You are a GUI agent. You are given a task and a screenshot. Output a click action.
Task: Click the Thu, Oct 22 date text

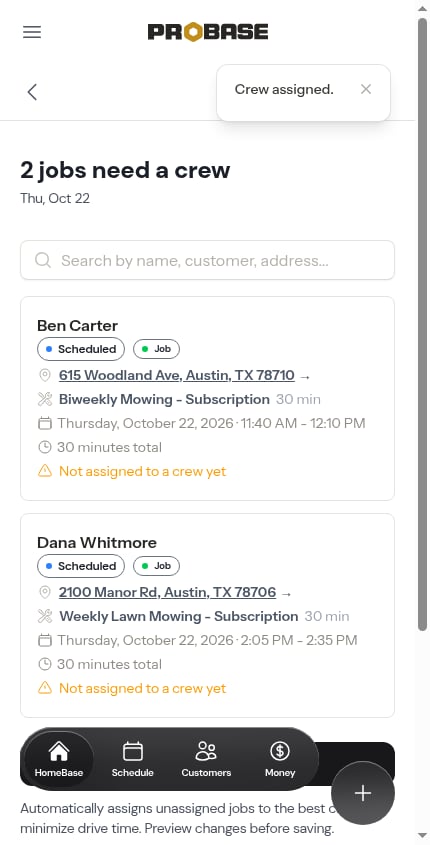click(x=55, y=198)
